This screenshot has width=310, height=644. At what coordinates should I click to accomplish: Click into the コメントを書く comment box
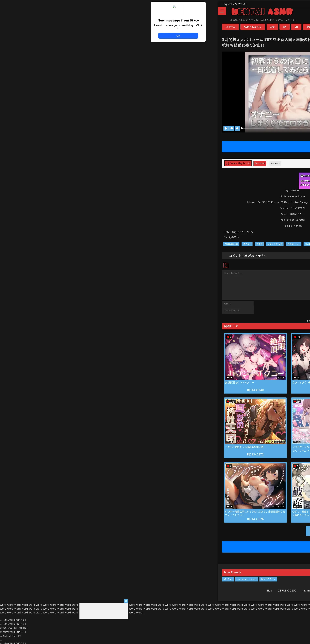(265, 285)
